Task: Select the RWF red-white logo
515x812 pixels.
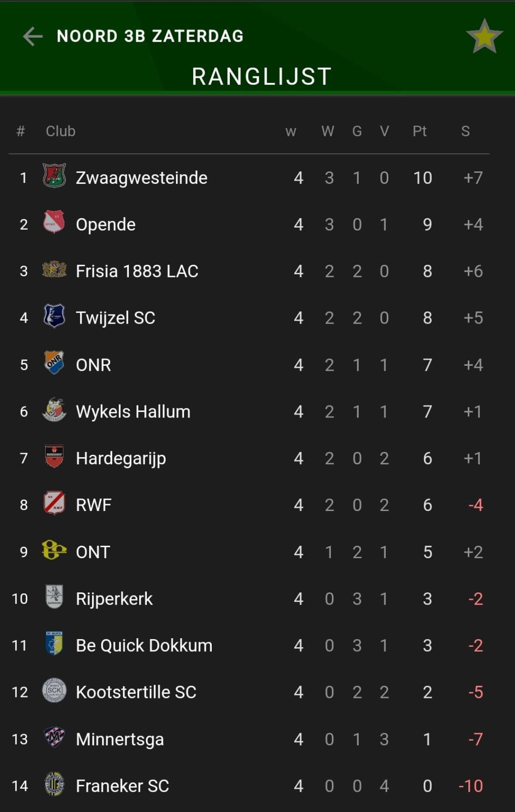Action: point(54,503)
